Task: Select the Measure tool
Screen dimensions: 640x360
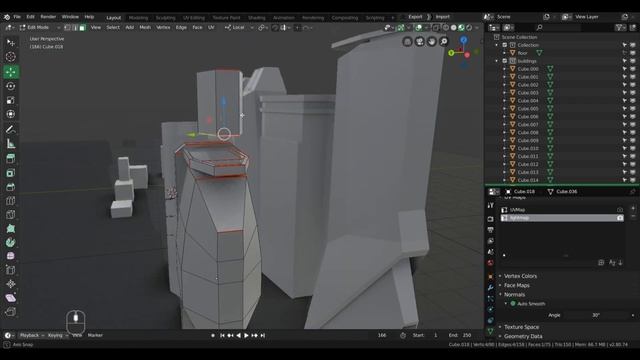Action: pyautogui.click(x=11, y=144)
